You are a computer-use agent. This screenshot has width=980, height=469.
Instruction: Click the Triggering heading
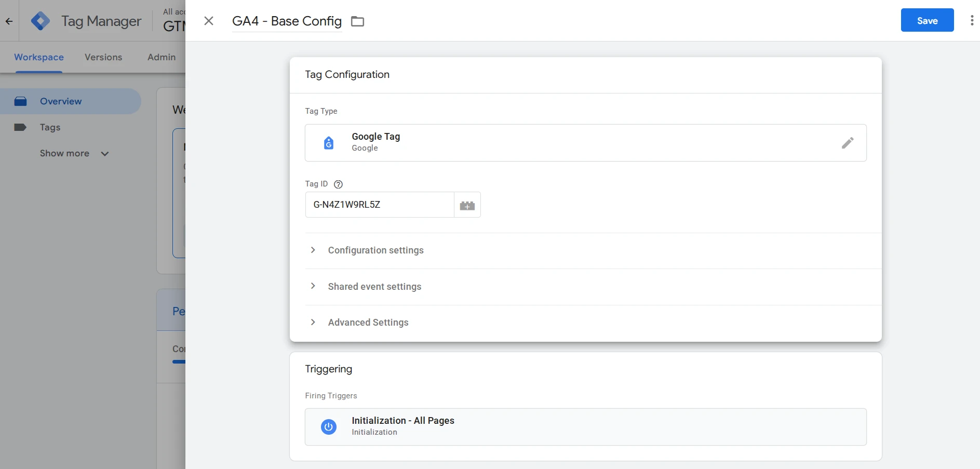coord(328,369)
